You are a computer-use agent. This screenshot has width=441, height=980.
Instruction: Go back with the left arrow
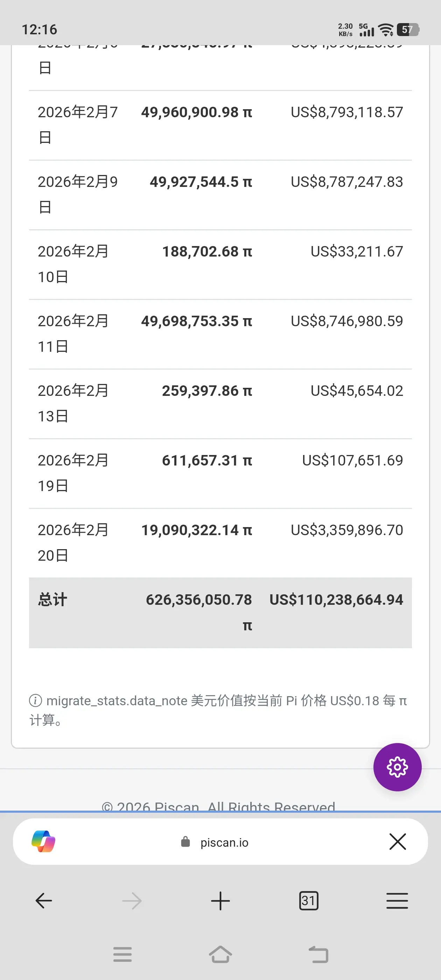point(44,901)
